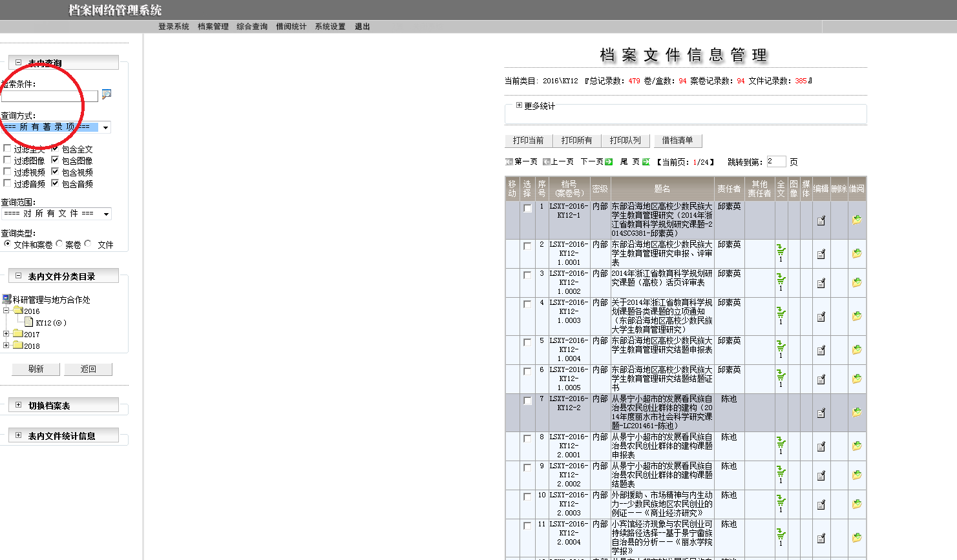Viewport: 957px width, 560px height.
Task: Expand the 2017 folder in tree
Action: (6, 334)
